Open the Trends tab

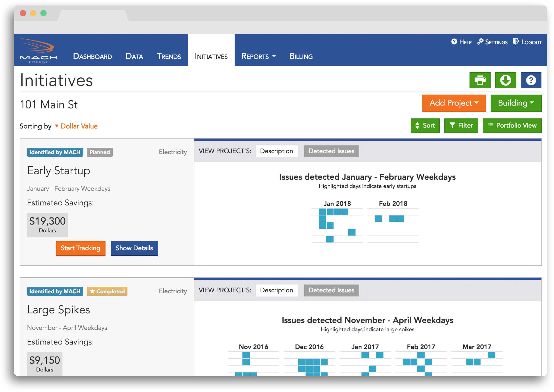168,56
